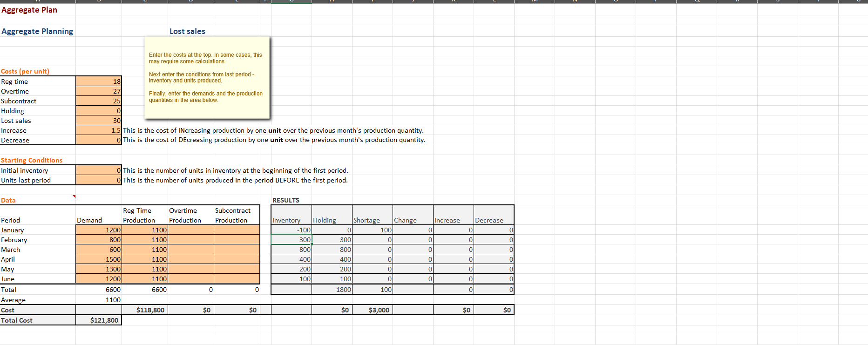Click January shortage result showing 100
This screenshot has width=868, height=345.
pos(373,230)
